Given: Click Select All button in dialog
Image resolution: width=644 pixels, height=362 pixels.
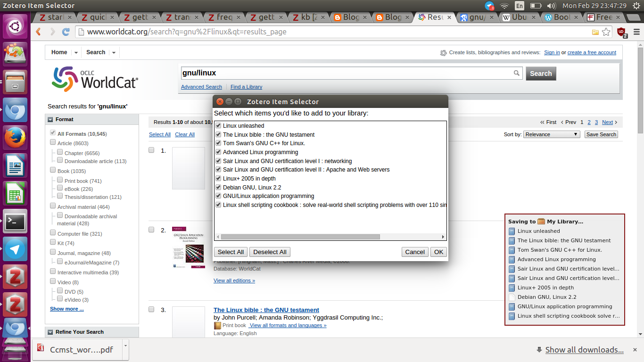Looking at the screenshot, I should tap(231, 252).
